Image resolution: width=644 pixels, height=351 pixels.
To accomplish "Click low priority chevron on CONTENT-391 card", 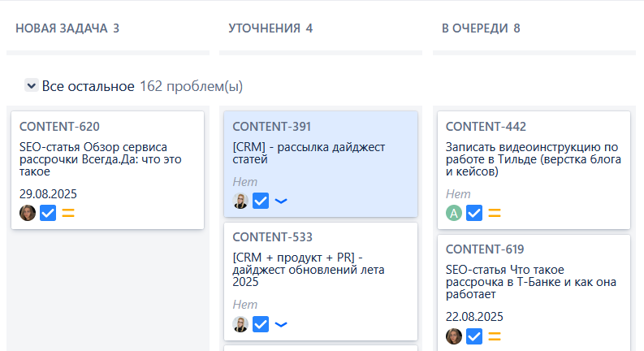I will (x=281, y=201).
